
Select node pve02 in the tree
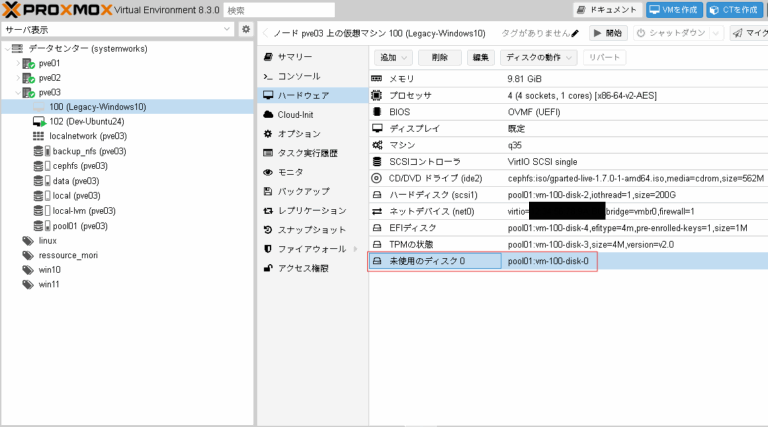click(x=49, y=78)
